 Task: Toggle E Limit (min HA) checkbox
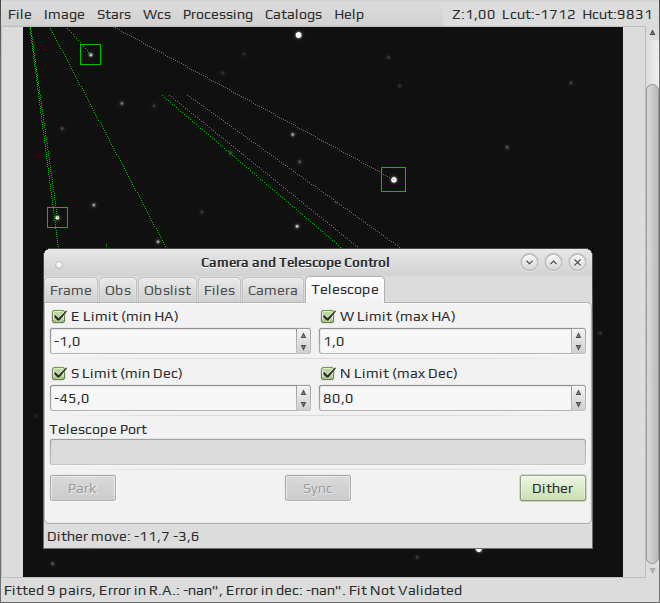59,316
